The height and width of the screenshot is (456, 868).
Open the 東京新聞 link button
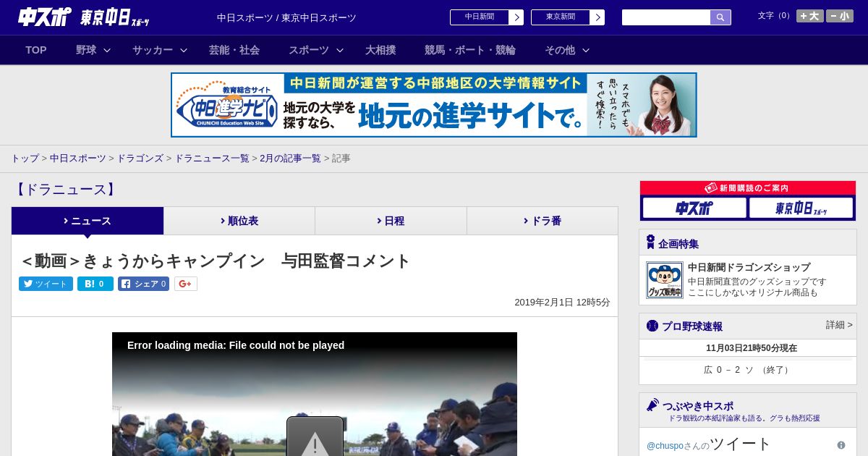click(567, 17)
